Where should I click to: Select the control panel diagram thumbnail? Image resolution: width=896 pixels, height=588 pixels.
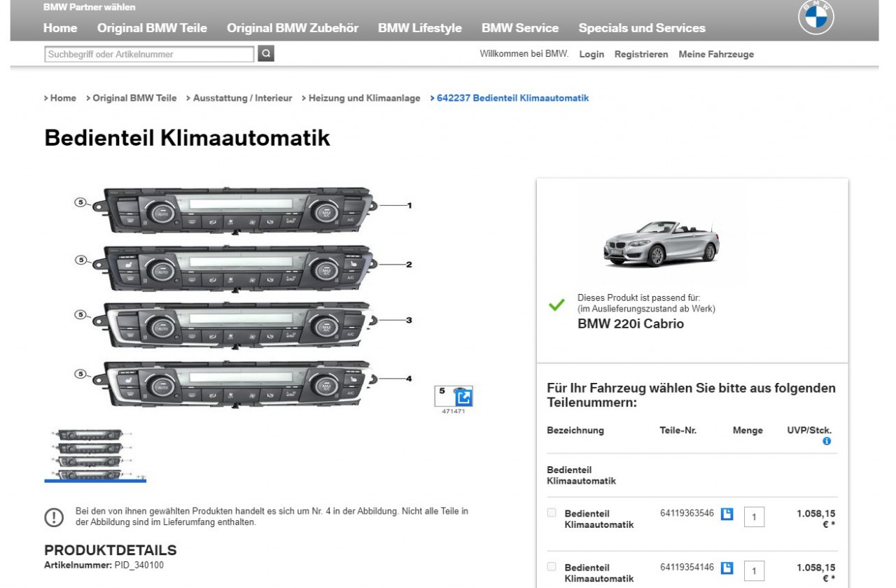(95, 454)
